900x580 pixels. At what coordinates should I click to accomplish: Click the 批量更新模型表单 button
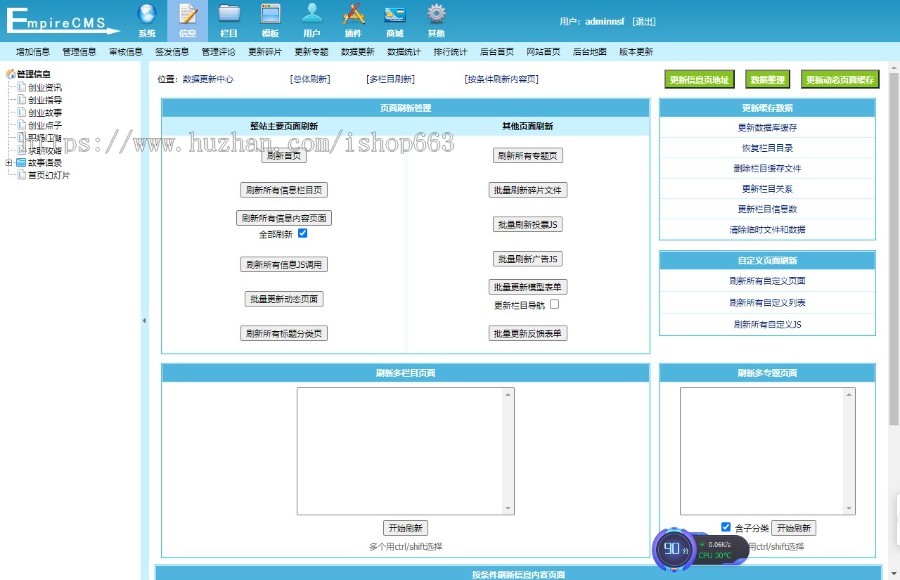coord(528,287)
